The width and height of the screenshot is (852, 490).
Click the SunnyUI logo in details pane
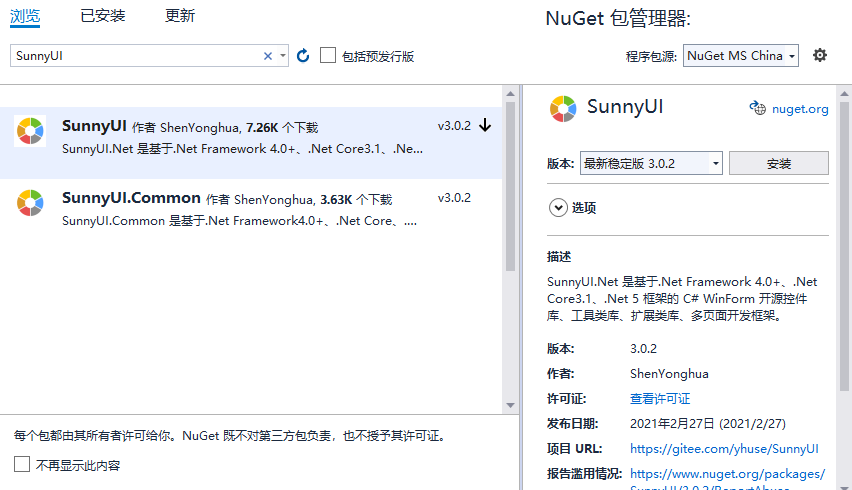[x=563, y=109]
